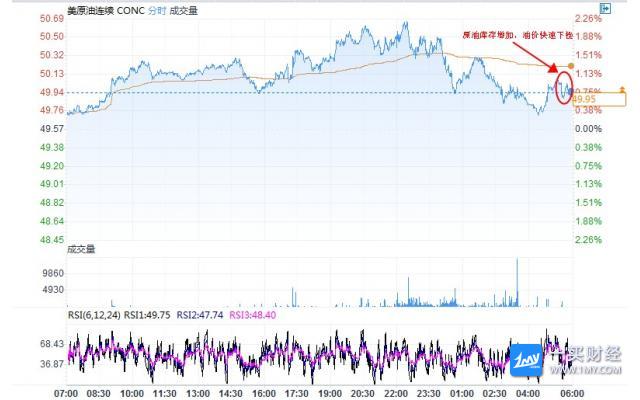Click the 08:30 time axis label

click(98, 394)
